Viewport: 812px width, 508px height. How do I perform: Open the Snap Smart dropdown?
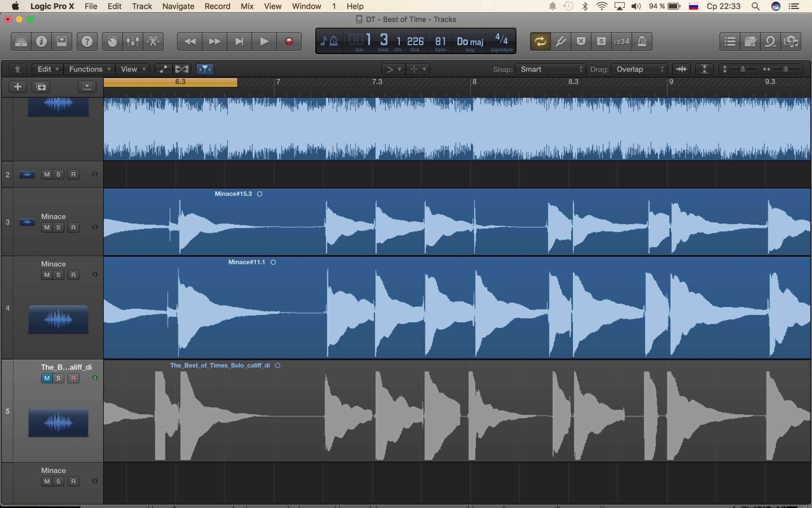pyautogui.click(x=550, y=69)
